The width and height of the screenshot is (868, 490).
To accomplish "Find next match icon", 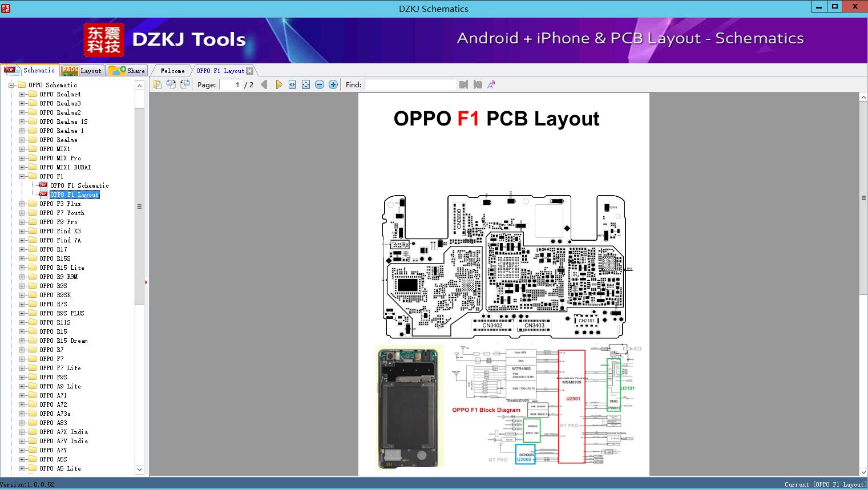I will [478, 84].
